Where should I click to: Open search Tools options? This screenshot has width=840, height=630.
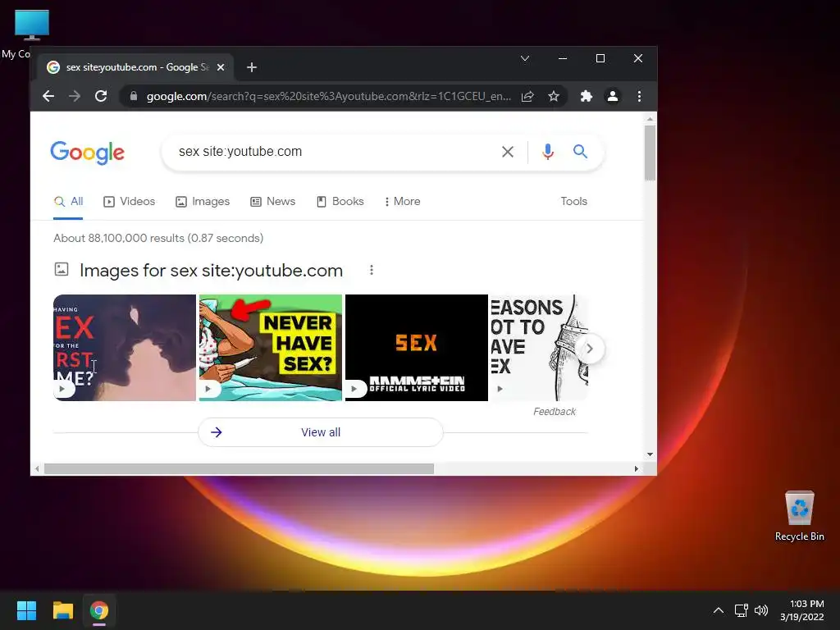coord(573,202)
